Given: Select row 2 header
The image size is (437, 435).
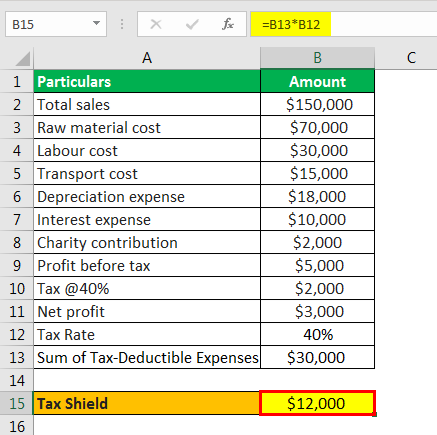Looking at the screenshot, I should (17, 105).
